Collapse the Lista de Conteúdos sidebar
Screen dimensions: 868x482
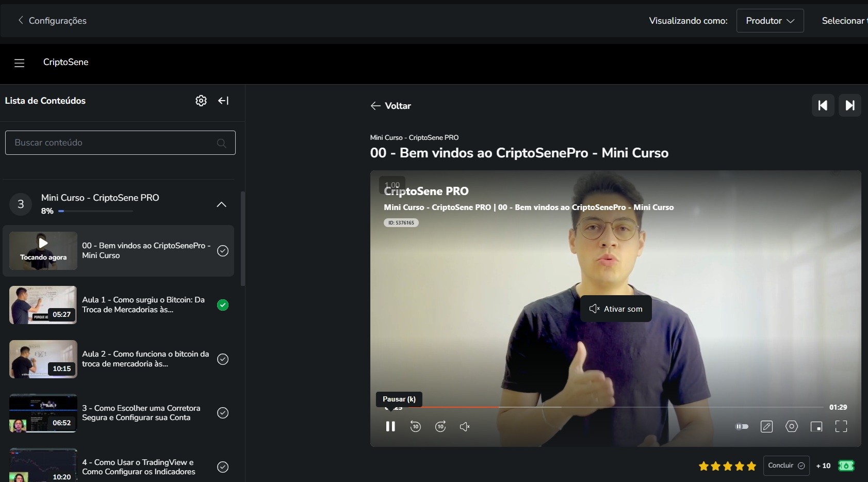click(223, 101)
